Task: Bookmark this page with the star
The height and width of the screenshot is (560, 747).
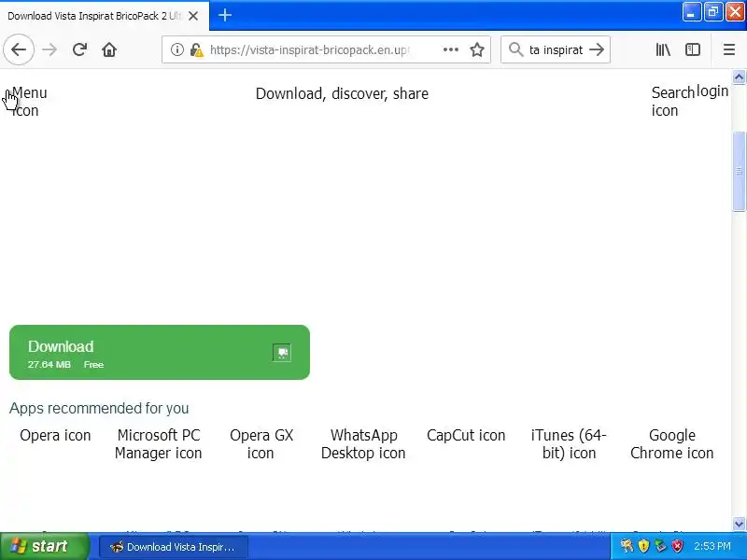Action: coord(477,49)
